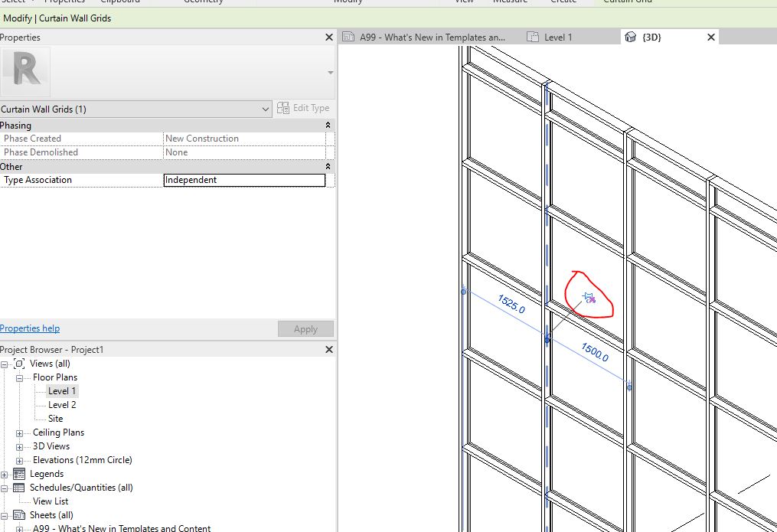This screenshot has width=777, height=532.
Task: Open the type selector dropdown arrow
Action: coord(331,73)
